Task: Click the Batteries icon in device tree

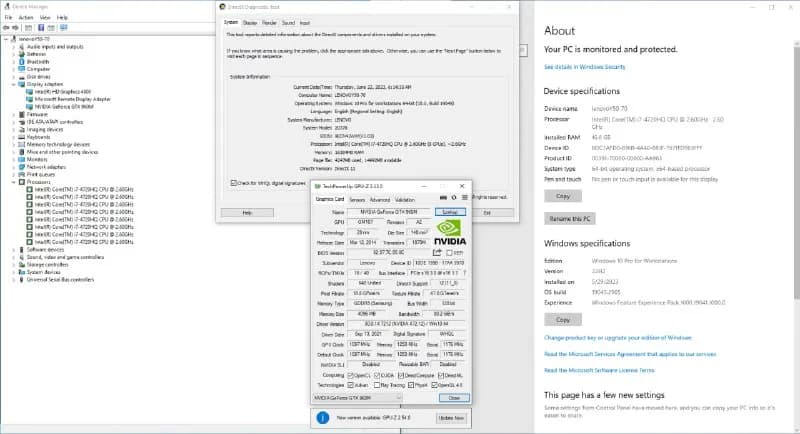Action: point(21,54)
